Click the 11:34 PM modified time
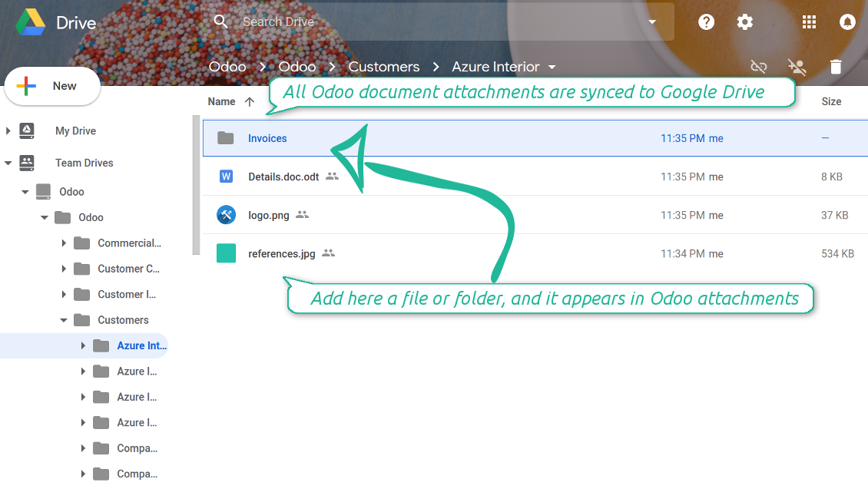 pyautogui.click(x=683, y=253)
